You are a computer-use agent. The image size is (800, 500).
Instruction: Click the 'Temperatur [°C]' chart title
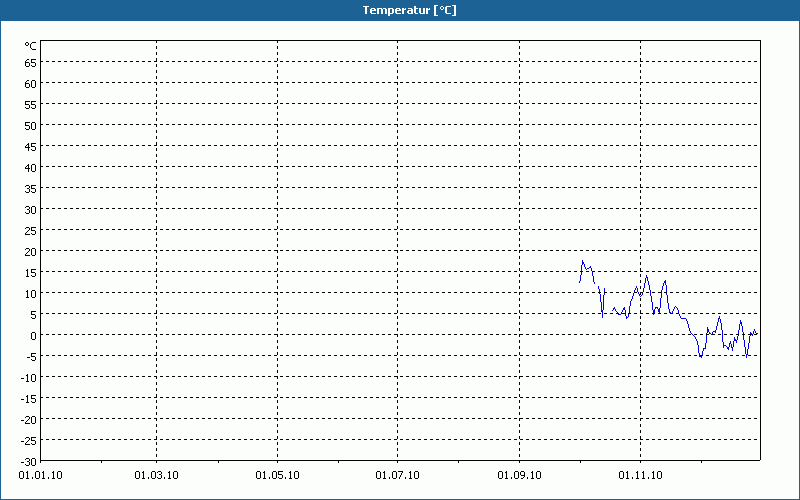tap(409, 10)
